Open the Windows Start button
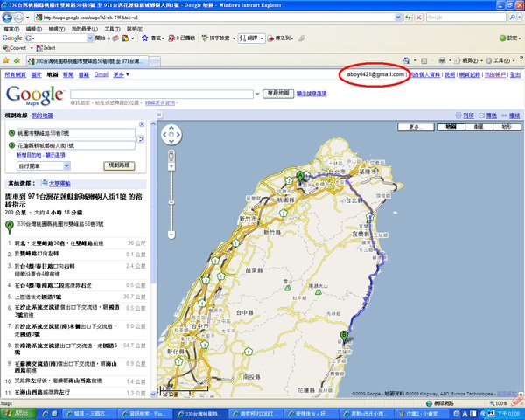 [x=17, y=414]
